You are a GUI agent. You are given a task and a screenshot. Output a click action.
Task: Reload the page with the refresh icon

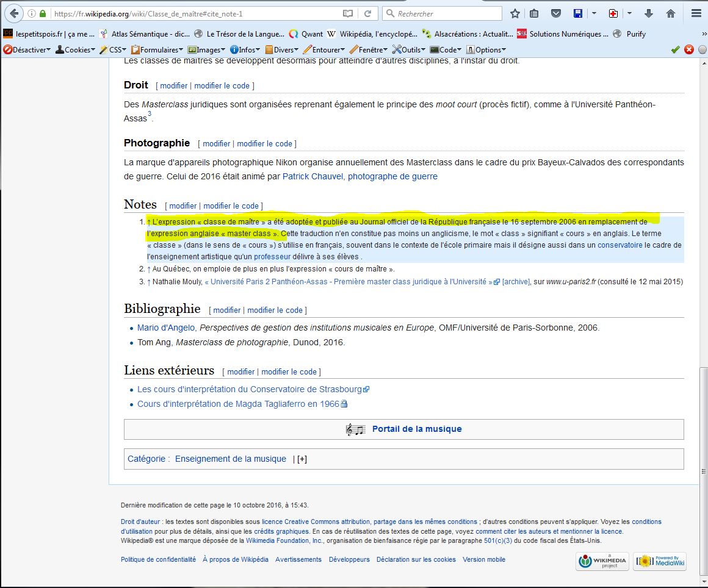point(367,13)
